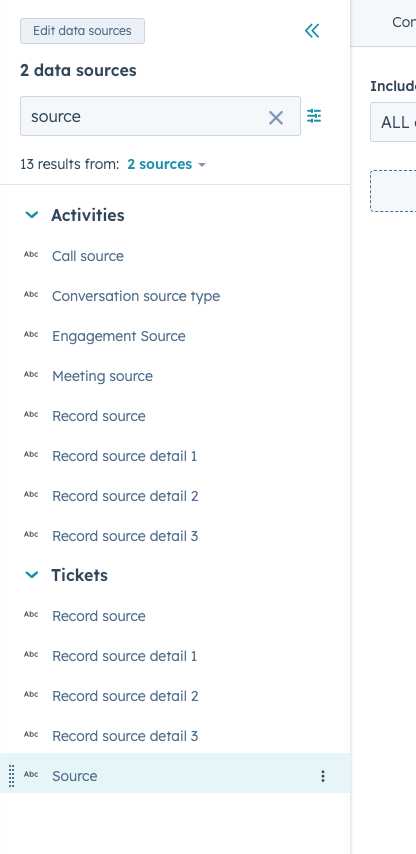
Task: Choose Record source detail 3 under Activities
Action: (x=125, y=536)
